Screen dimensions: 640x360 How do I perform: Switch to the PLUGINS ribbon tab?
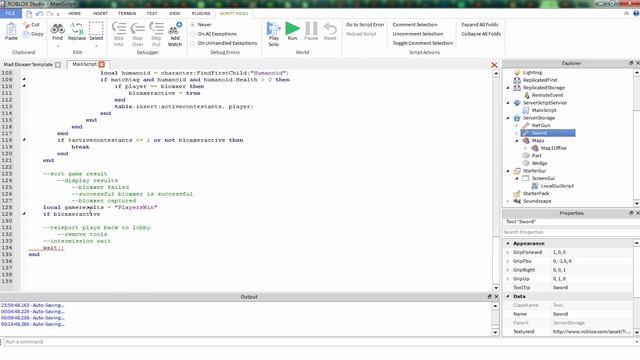click(201, 13)
